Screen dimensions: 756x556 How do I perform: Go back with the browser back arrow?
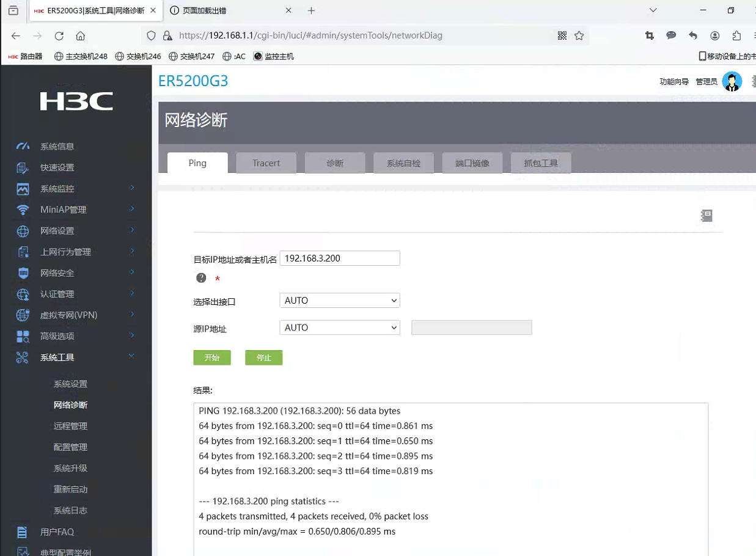click(x=16, y=36)
